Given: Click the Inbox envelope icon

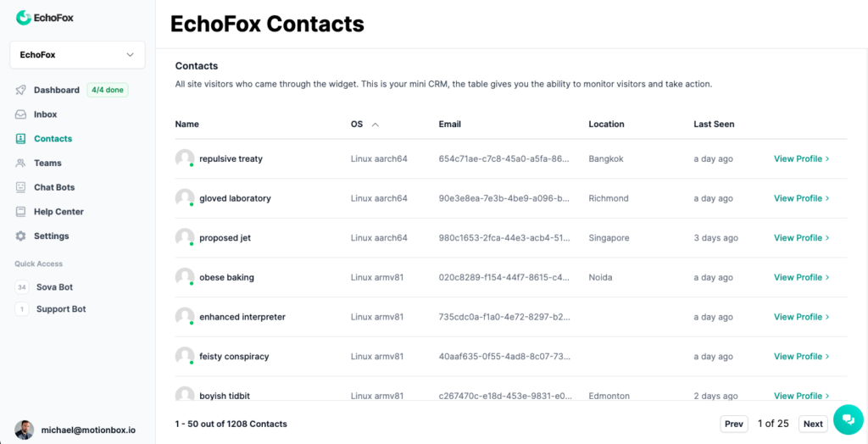Looking at the screenshot, I should pyautogui.click(x=20, y=114).
